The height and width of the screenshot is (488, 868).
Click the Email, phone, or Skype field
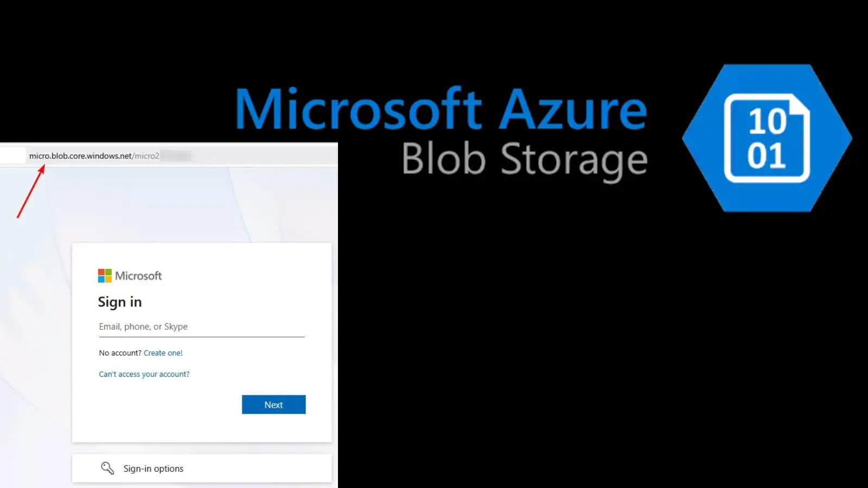tap(201, 326)
